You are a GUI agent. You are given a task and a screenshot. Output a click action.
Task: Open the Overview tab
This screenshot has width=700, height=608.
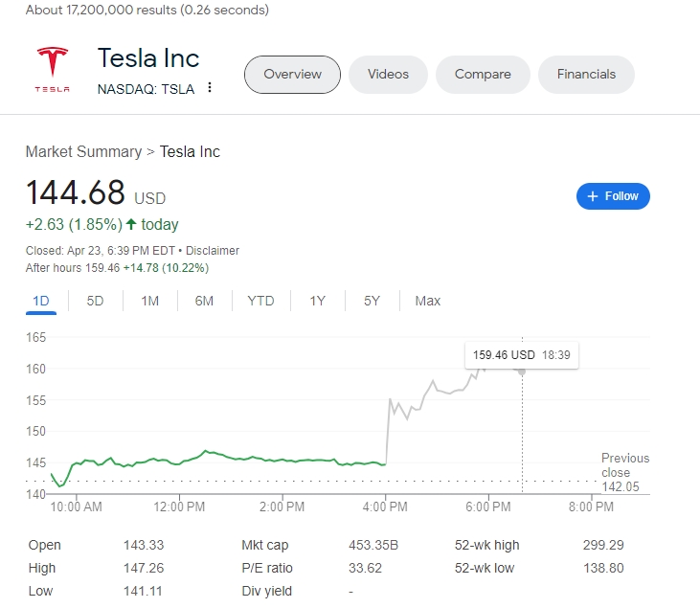[292, 75]
